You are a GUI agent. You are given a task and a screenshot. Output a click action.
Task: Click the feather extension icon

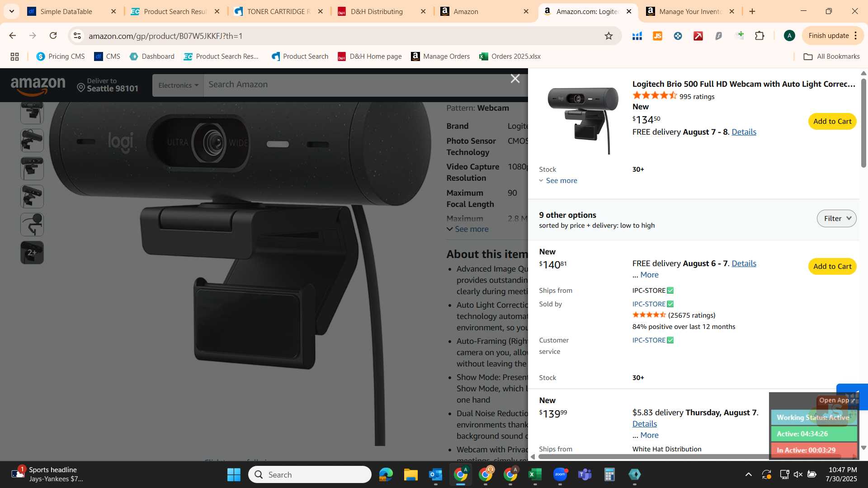(x=718, y=36)
